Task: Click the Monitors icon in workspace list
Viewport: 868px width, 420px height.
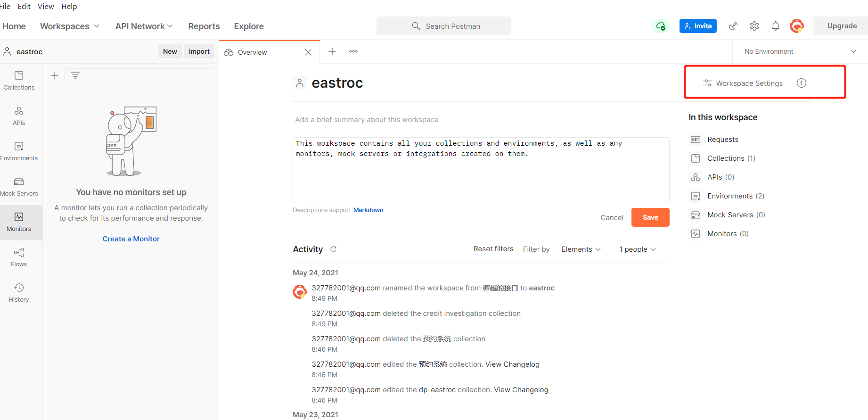Action: 696,234
